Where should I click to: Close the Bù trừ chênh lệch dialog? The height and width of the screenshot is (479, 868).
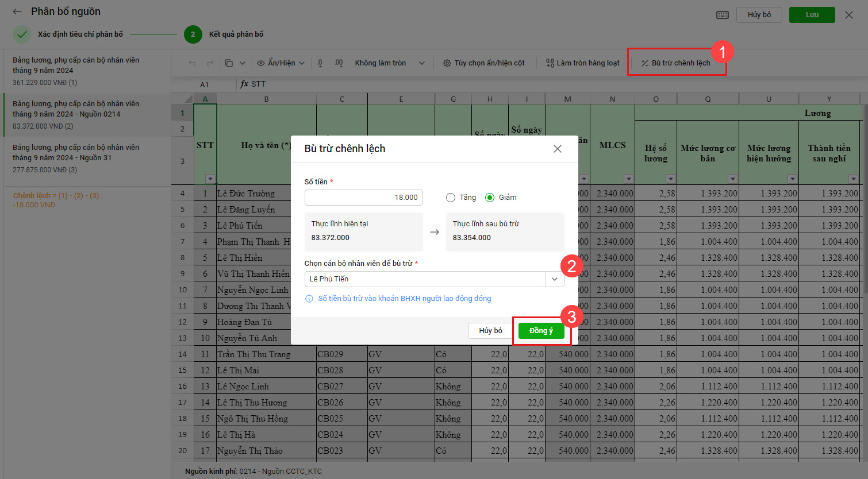[x=557, y=149]
